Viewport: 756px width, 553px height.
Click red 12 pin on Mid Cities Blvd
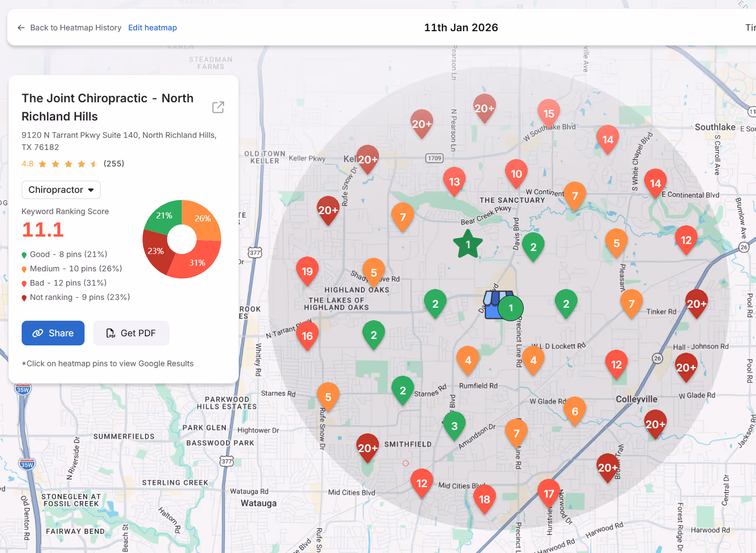point(422,483)
